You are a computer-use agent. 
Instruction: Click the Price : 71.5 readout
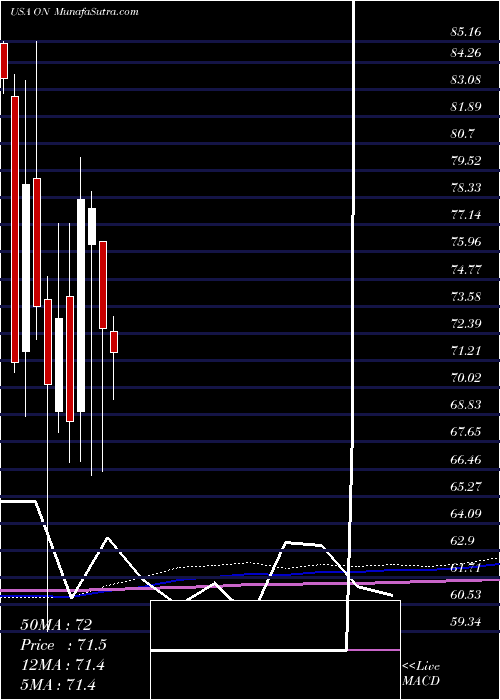(x=63, y=645)
